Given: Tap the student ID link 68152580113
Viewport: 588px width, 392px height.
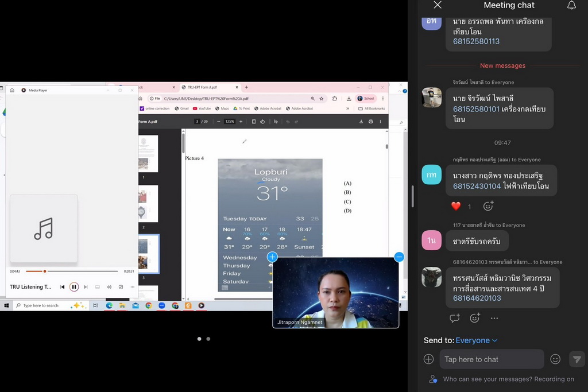Looking at the screenshot, I should [476, 41].
